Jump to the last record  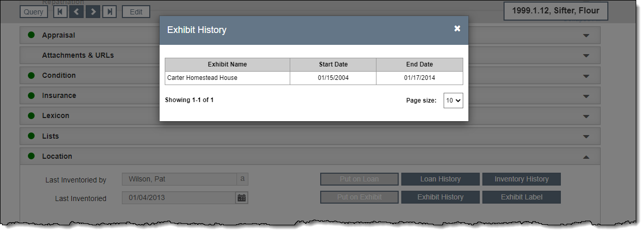click(109, 12)
